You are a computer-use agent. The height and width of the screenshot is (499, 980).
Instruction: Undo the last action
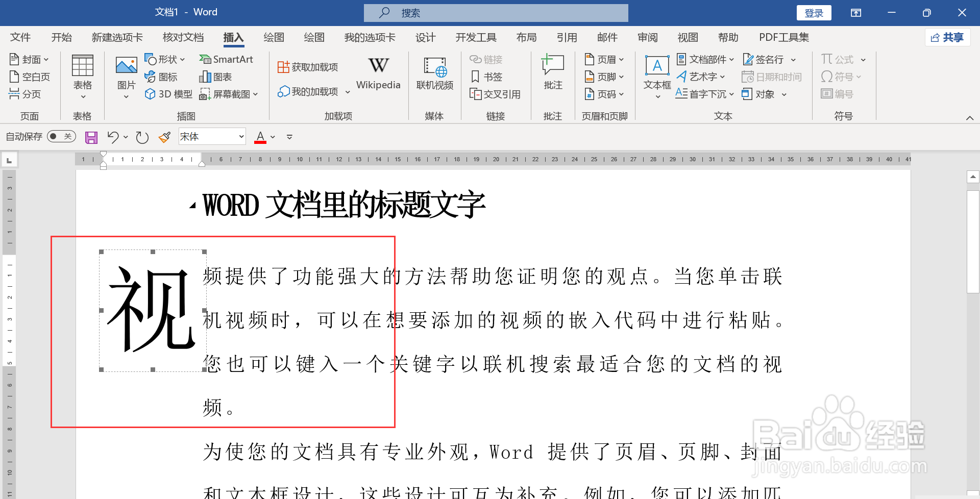point(113,137)
